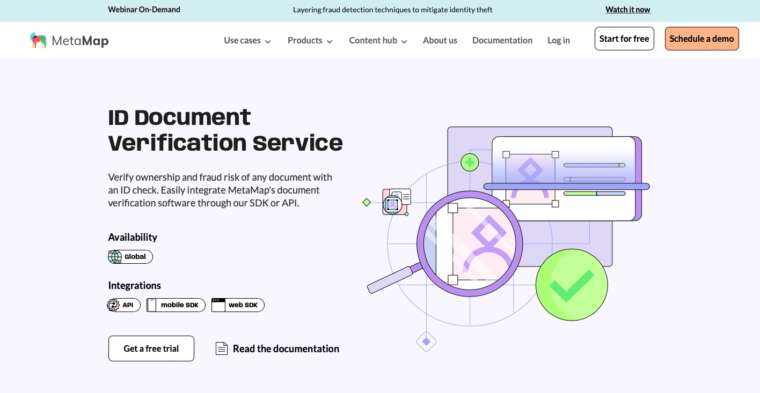This screenshot has height=393, width=760.
Task: Click the green plus circle in illustration
Action: point(470,162)
